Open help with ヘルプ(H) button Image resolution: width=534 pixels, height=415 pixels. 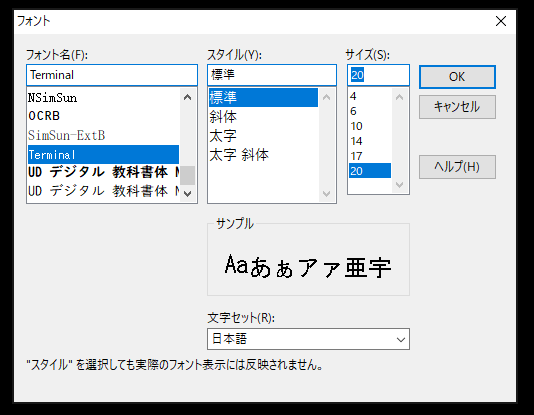coord(457,167)
